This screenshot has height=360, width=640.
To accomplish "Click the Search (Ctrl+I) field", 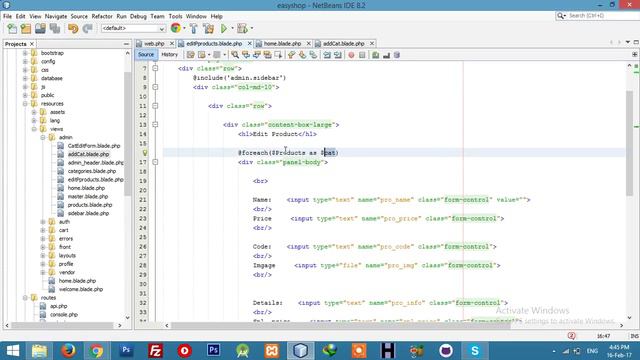I will pyautogui.click(x=597, y=16).
